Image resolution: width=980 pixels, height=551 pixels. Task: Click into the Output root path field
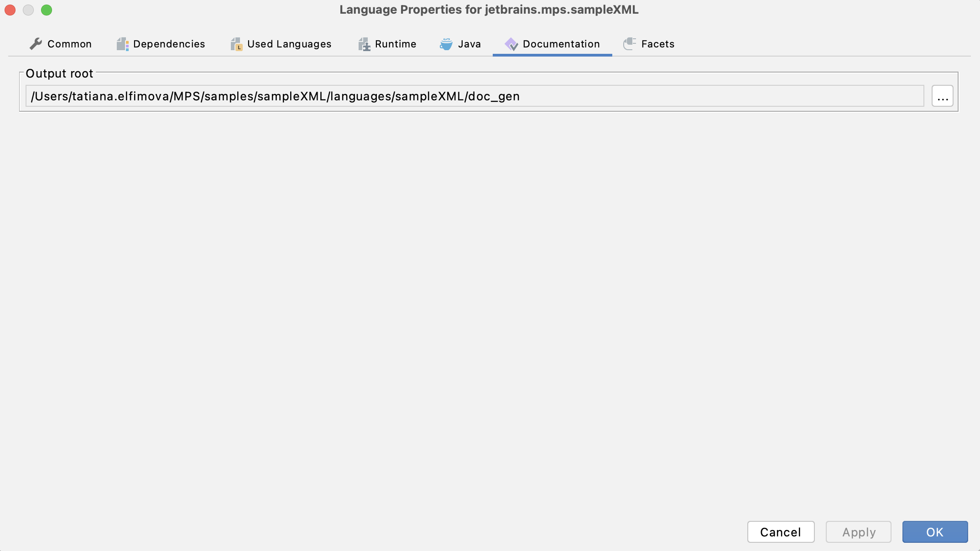474,96
